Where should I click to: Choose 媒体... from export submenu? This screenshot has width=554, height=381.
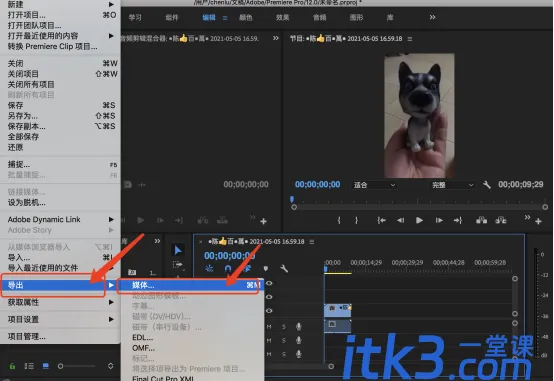coord(193,285)
